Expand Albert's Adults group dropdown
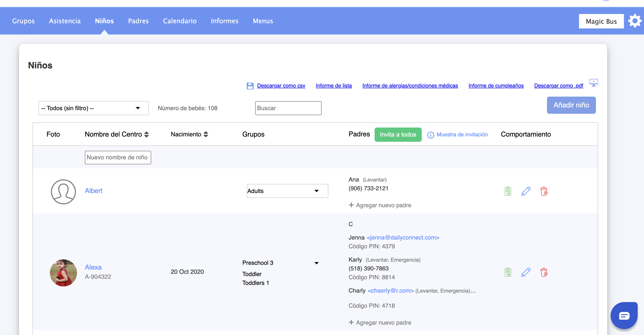Screen dimensions: 644x335 [x=287, y=191]
